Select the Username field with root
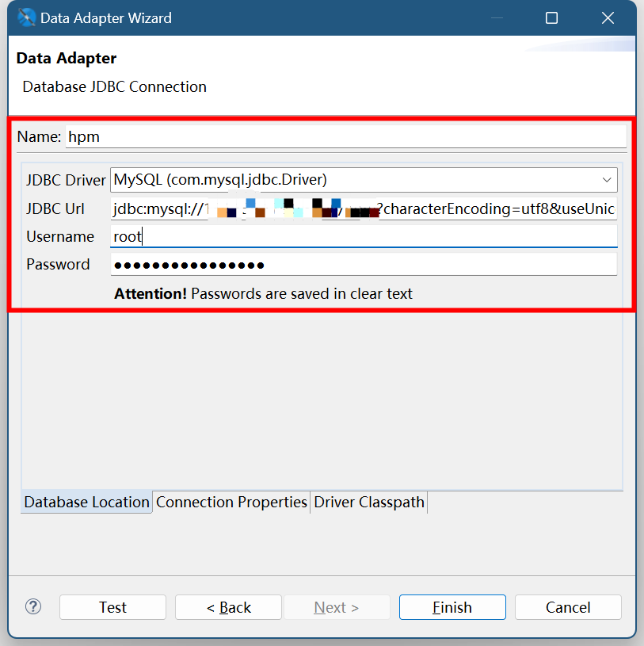The image size is (644, 646). click(364, 236)
